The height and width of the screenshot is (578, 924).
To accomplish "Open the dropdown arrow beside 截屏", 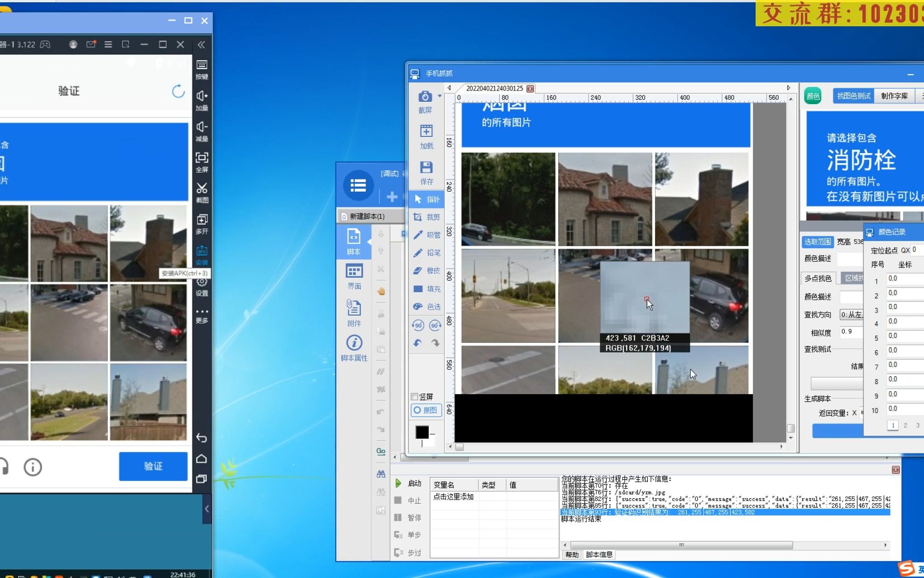I will coord(440,96).
